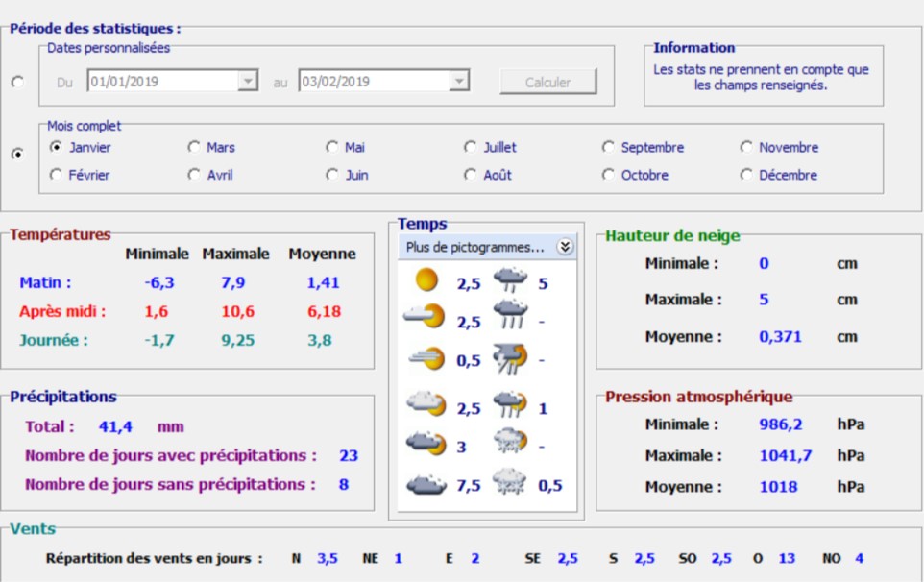Click the wind NE value 1
Viewport: 924px width, 582px height.
[399, 558]
